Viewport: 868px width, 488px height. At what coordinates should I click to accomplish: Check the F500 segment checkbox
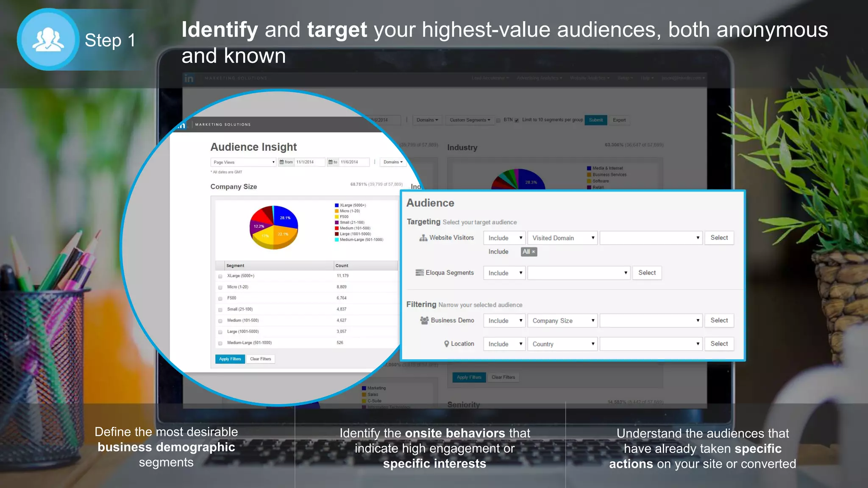click(220, 299)
